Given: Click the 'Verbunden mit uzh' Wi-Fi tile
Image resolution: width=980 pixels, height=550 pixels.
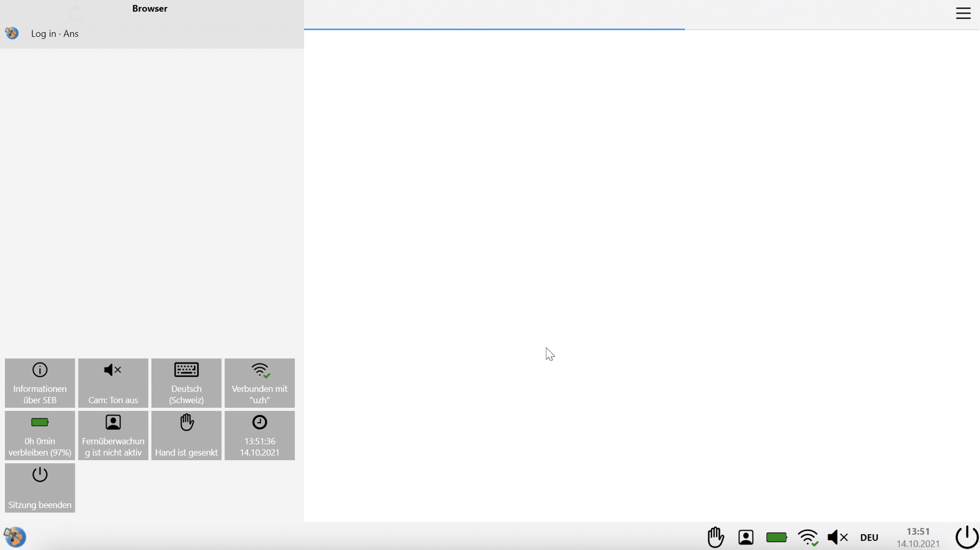Looking at the screenshot, I should (x=259, y=383).
